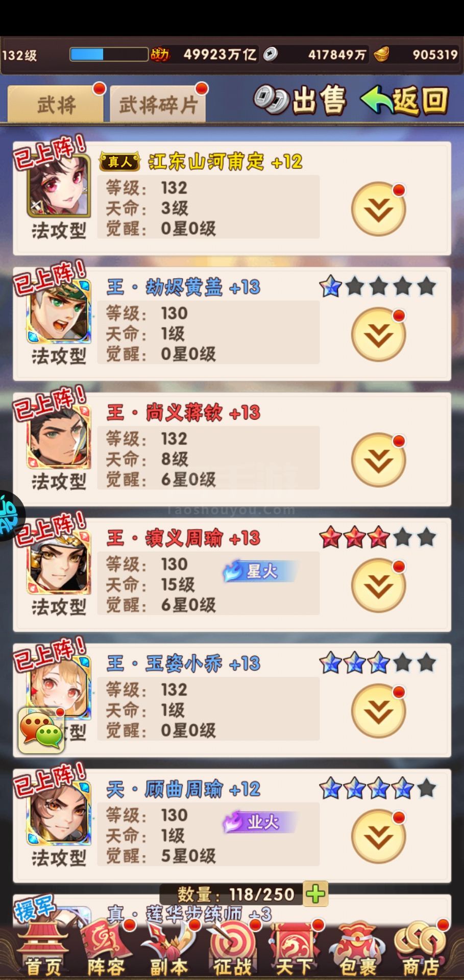Open the 征战 campaign icon

tap(233, 951)
